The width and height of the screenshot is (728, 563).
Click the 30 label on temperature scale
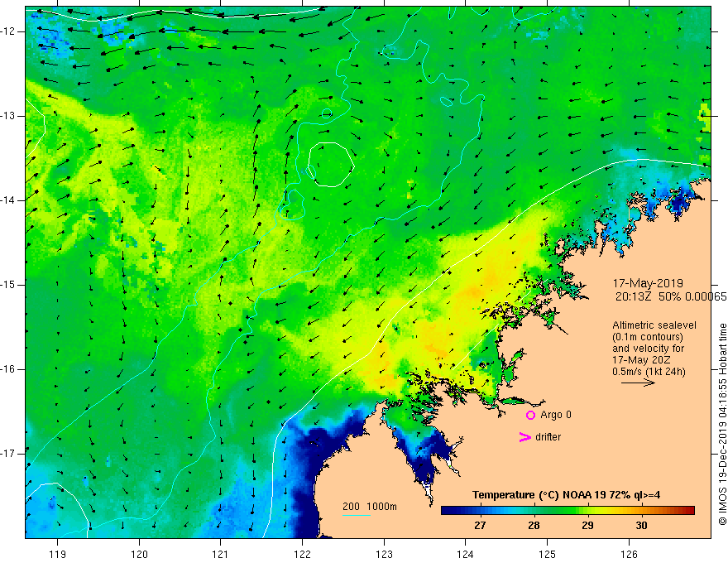[x=642, y=526]
